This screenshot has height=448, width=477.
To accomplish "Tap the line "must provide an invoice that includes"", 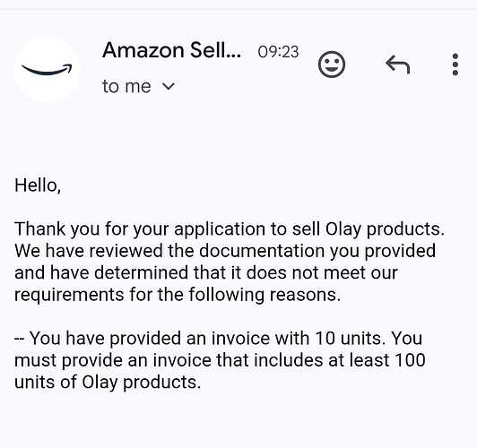I will 220,360.
